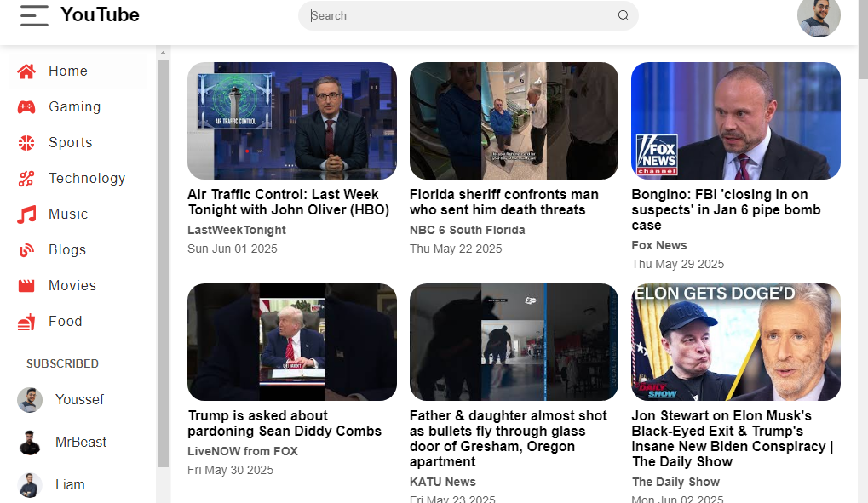Click Liam in the Subscribed list
This screenshot has height=503, width=868.
point(71,484)
